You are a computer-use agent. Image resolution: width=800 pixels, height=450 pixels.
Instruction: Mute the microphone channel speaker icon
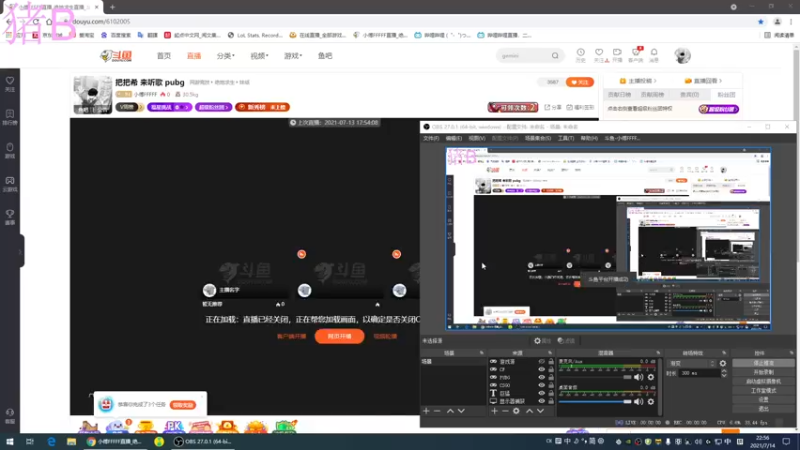(x=638, y=377)
